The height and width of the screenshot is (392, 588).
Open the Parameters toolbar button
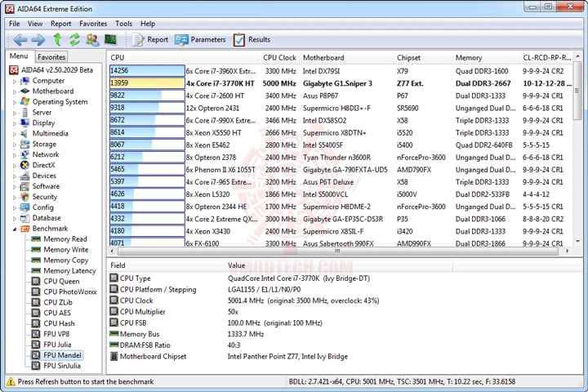click(x=200, y=39)
